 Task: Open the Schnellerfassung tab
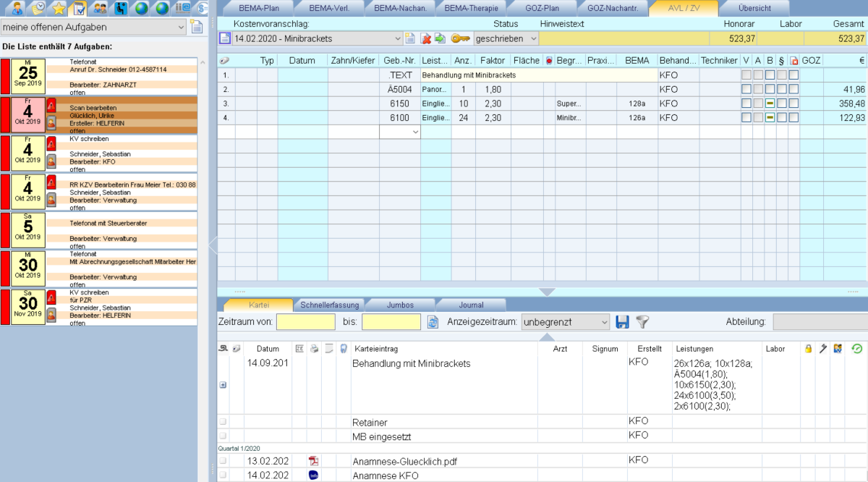329,305
